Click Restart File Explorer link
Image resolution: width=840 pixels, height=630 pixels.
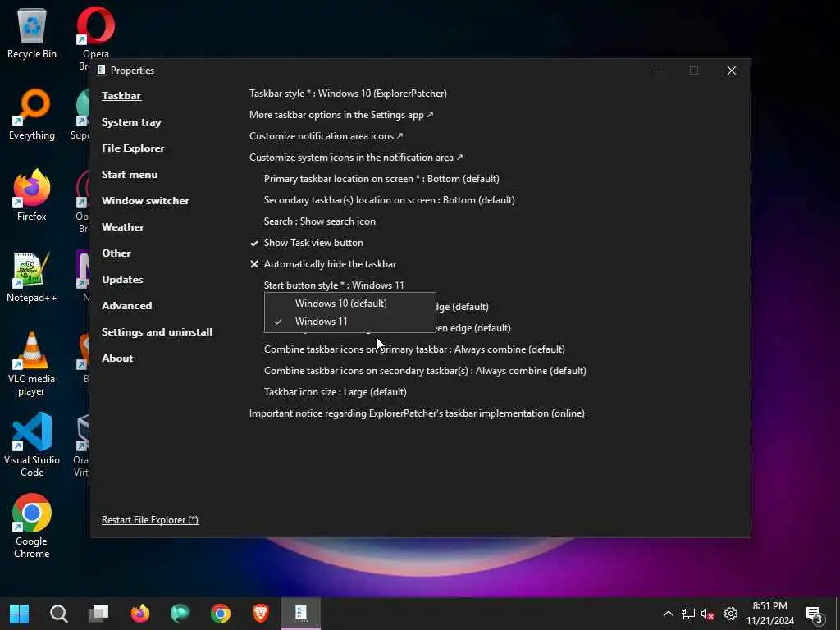point(150,520)
